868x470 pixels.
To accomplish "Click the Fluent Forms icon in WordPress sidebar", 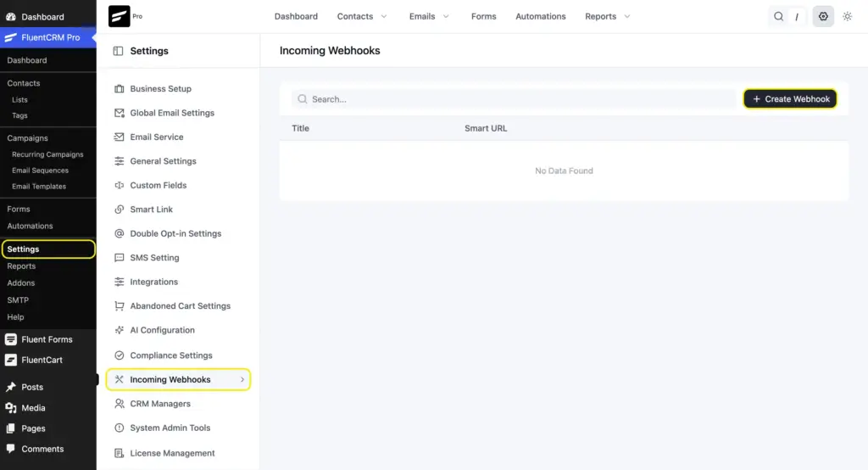I will tap(10, 339).
